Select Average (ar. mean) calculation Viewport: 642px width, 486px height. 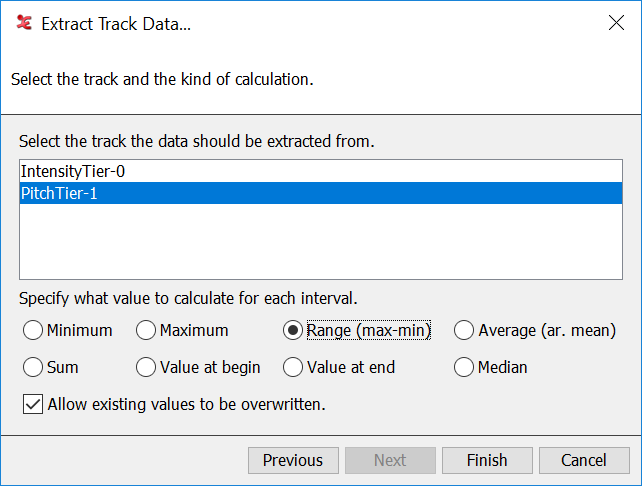coord(465,330)
